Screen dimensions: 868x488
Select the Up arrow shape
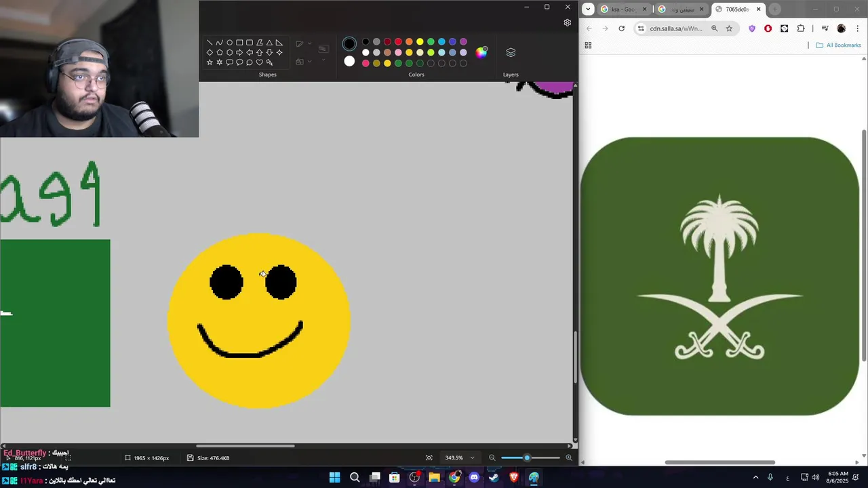tap(260, 52)
